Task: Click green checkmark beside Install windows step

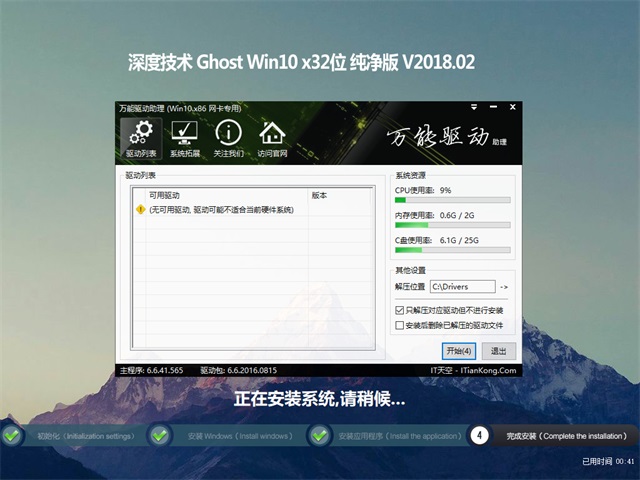Action: pos(160,436)
